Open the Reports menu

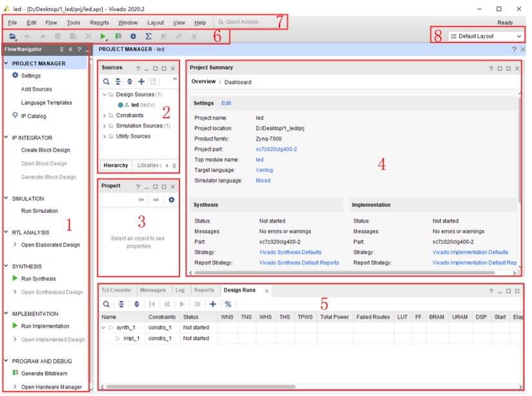pos(99,23)
